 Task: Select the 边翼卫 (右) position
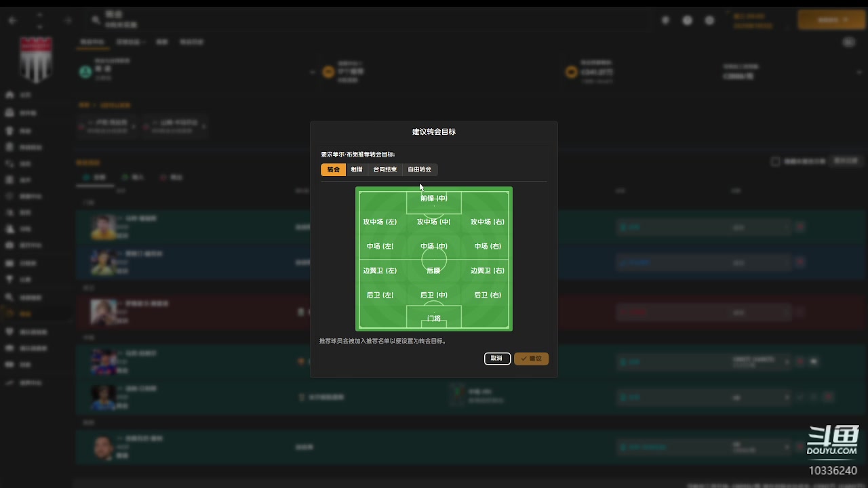pyautogui.click(x=488, y=270)
